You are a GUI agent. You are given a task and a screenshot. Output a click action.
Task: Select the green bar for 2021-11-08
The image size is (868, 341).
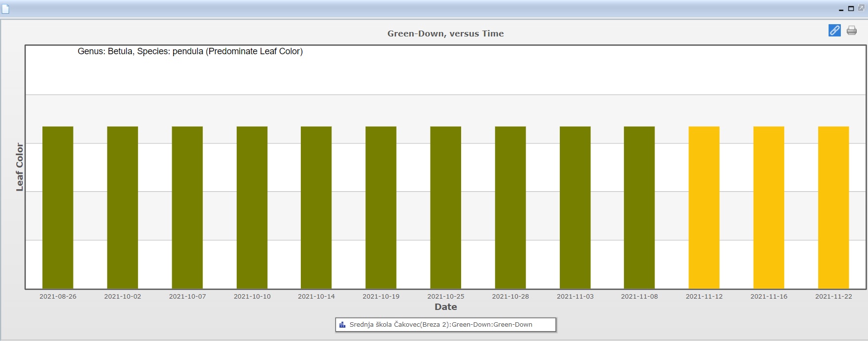click(x=639, y=207)
